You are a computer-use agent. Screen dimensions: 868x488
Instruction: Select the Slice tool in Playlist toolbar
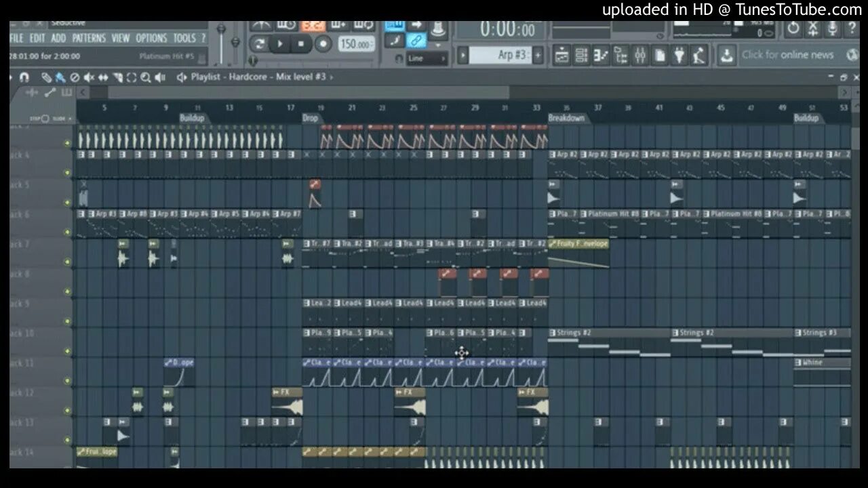pos(117,77)
